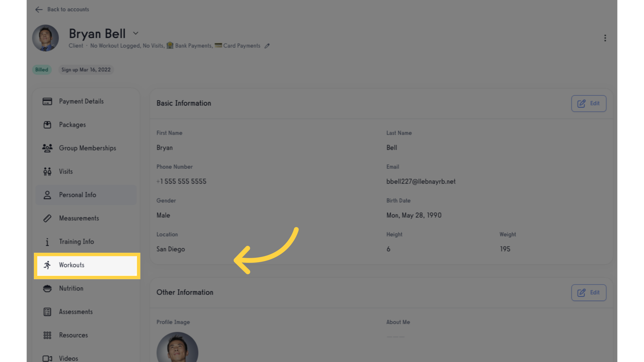This screenshot has width=644, height=362.
Task: Click the Profile Image thumbnail
Action: pyautogui.click(x=177, y=347)
